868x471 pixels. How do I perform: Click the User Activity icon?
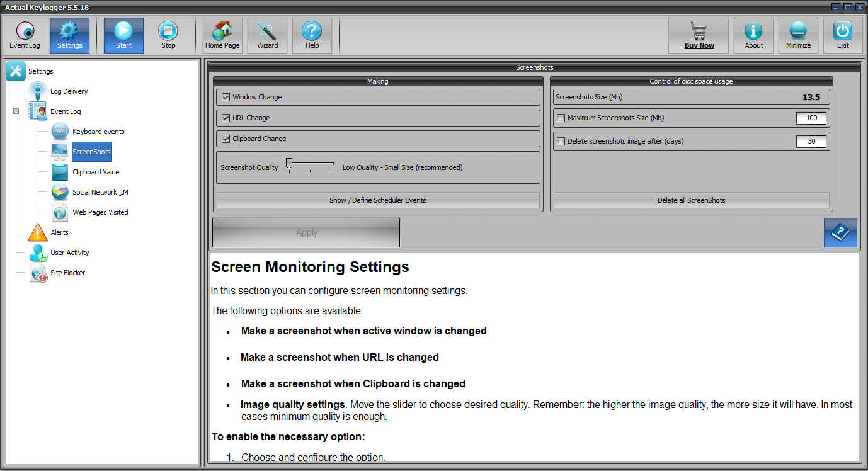pos(38,253)
